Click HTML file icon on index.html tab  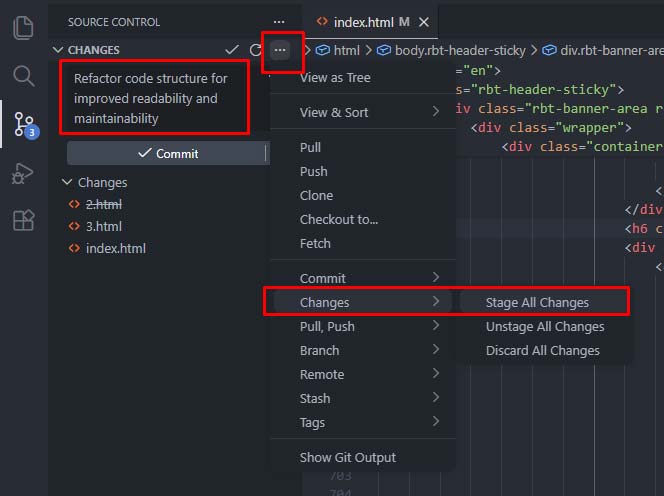click(x=322, y=22)
